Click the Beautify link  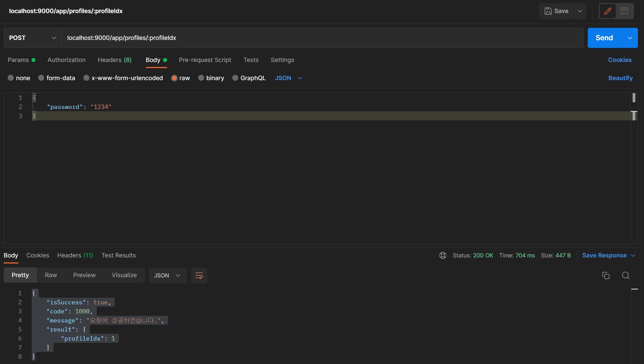[x=620, y=78]
